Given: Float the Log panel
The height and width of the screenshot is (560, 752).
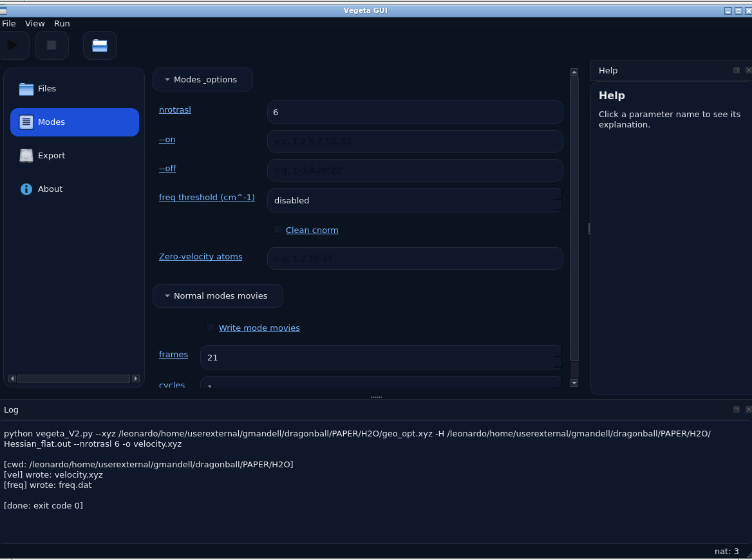Looking at the screenshot, I should tap(736, 409).
